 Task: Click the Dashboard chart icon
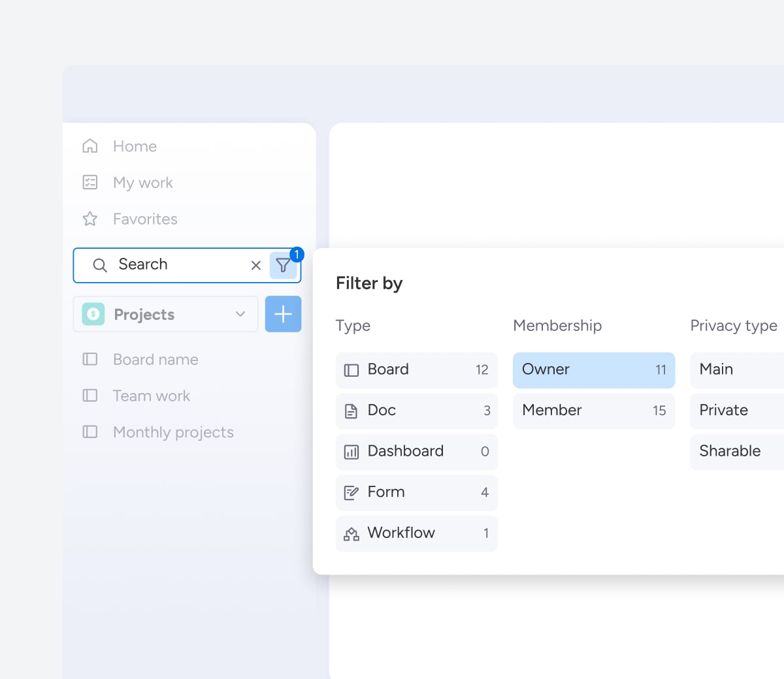click(x=351, y=452)
